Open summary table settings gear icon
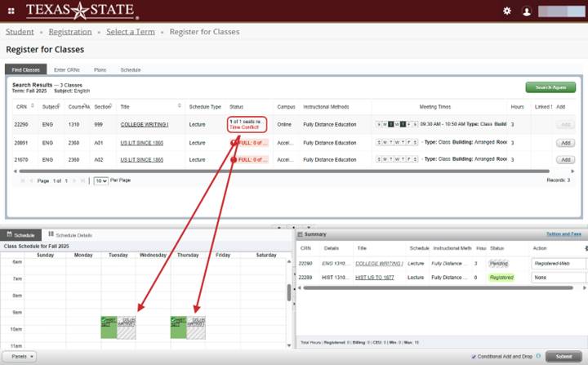Screen dimensions: 588x365 585,248
